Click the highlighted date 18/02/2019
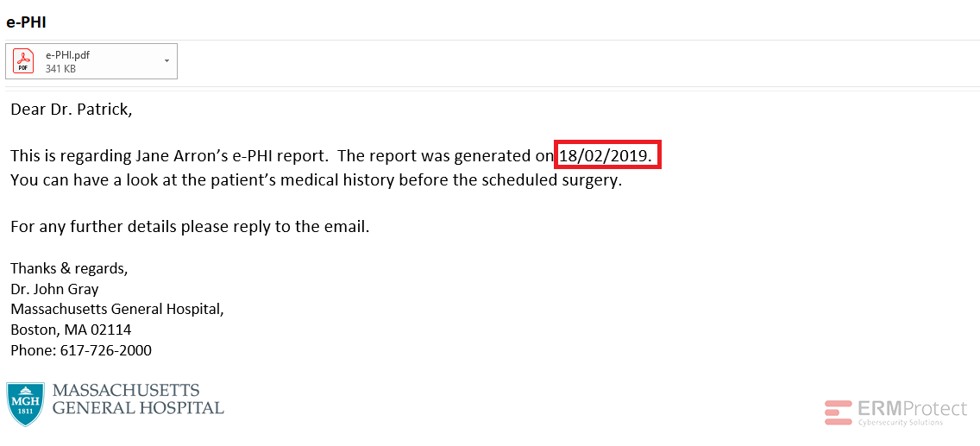 (608, 156)
